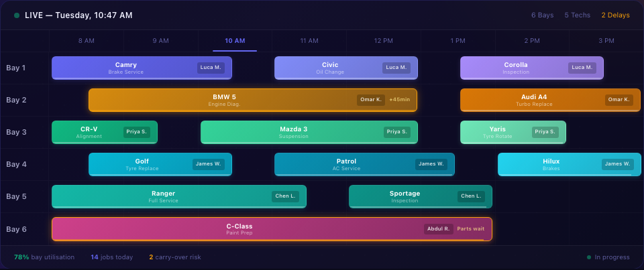Click the Bay 3 row label
The image size is (644, 270).
(x=16, y=132)
